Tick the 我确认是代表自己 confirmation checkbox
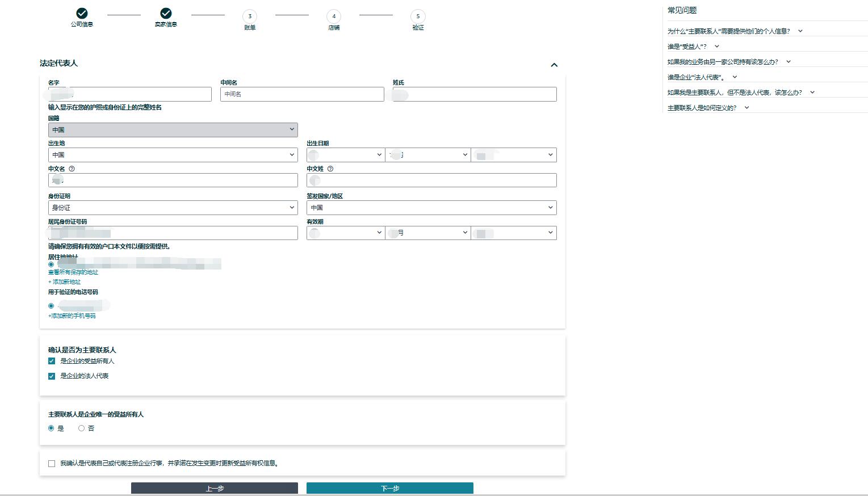 click(52, 464)
